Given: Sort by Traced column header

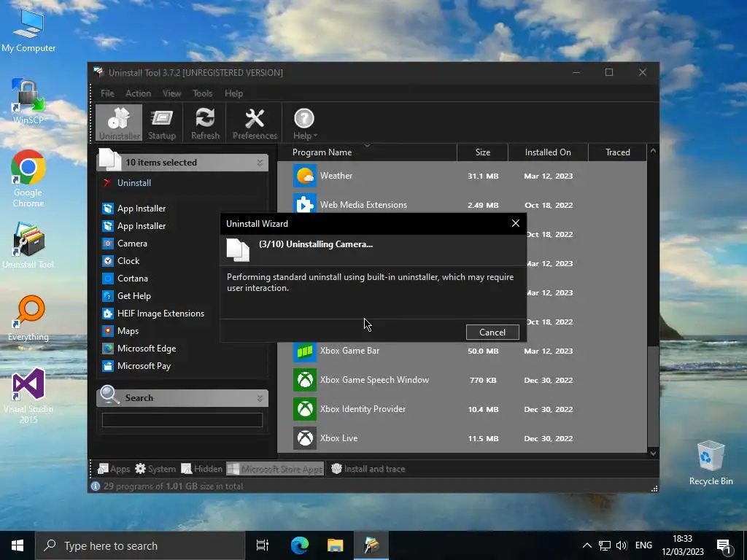Looking at the screenshot, I should 617,152.
